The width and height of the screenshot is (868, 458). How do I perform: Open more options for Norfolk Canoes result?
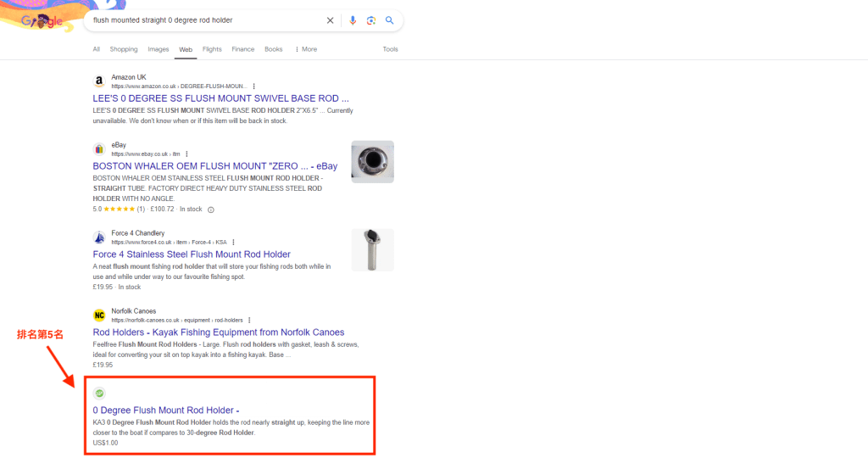coord(249,321)
